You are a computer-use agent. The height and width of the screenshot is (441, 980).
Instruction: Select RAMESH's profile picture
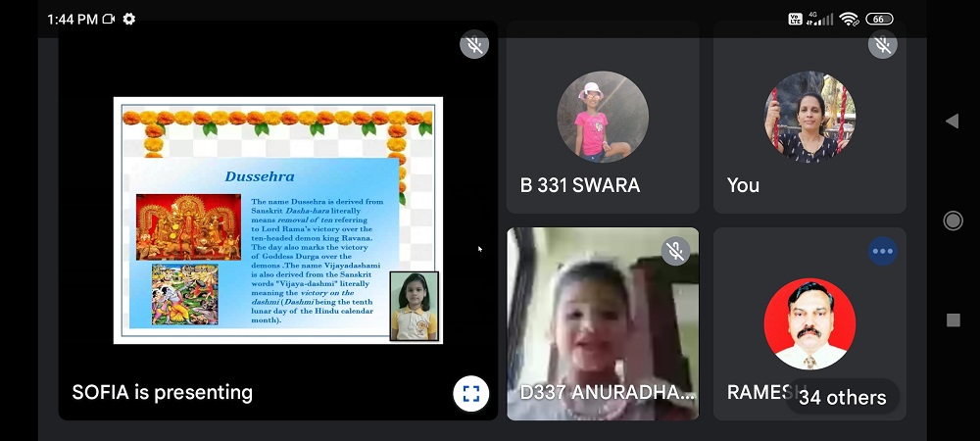pos(809,323)
